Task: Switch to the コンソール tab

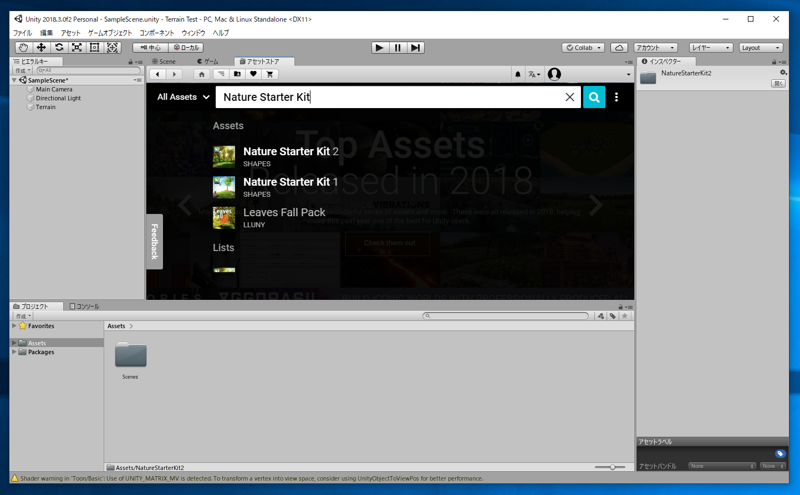Action: tap(85, 306)
